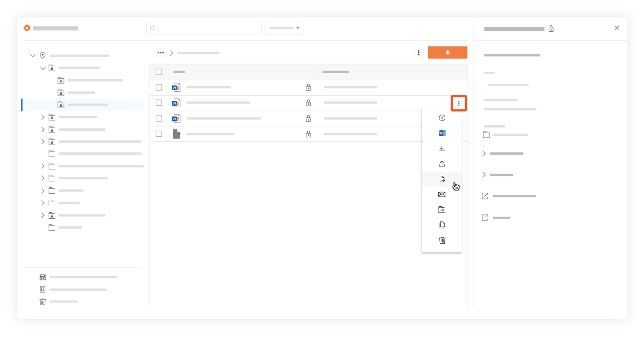This screenshot has width=644, height=343.
Task: Check the gray generic file row checkbox
Action: 159,134
